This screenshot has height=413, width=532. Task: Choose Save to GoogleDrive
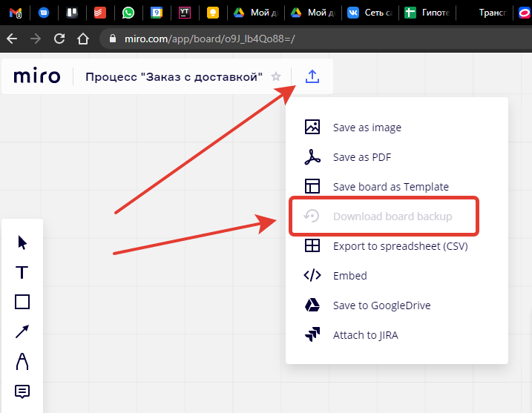point(381,305)
